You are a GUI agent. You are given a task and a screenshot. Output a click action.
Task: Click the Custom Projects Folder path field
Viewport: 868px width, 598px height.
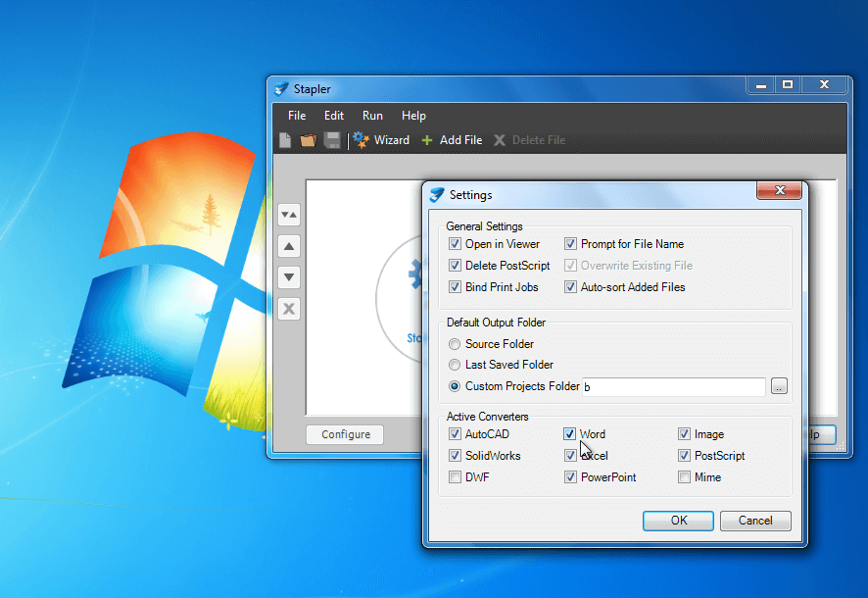(x=674, y=387)
